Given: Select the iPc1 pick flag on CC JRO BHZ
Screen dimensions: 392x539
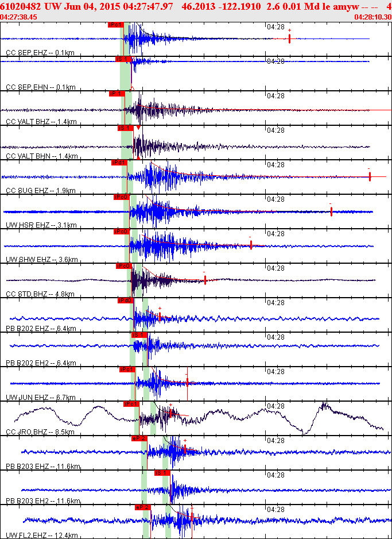Looking at the screenshot, I should point(131,403).
